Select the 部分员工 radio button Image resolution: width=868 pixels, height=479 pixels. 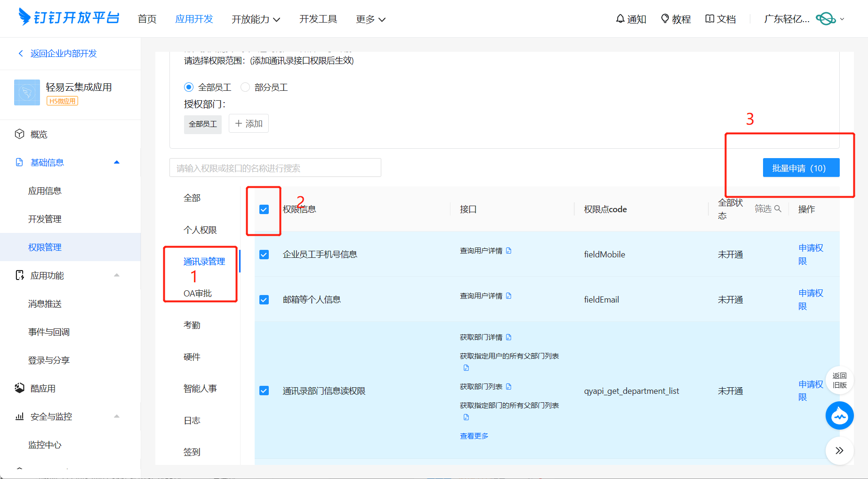(x=245, y=87)
